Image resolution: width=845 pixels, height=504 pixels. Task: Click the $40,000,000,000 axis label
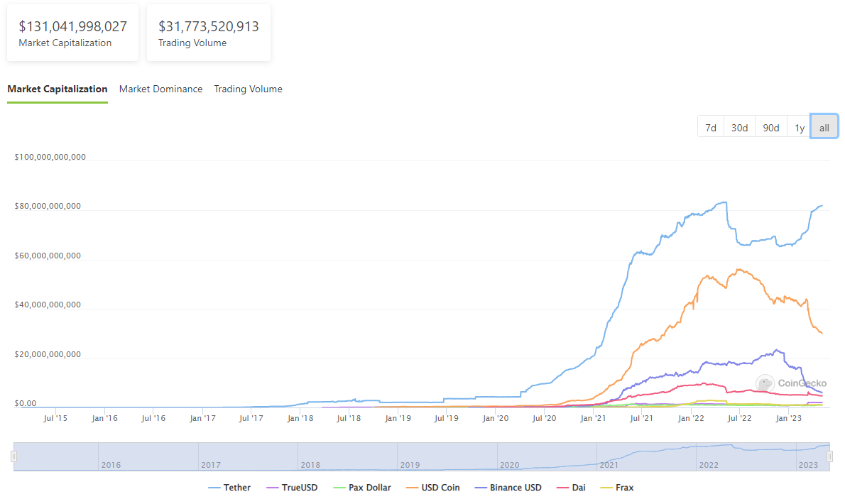pyautogui.click(x=48, y=305)
